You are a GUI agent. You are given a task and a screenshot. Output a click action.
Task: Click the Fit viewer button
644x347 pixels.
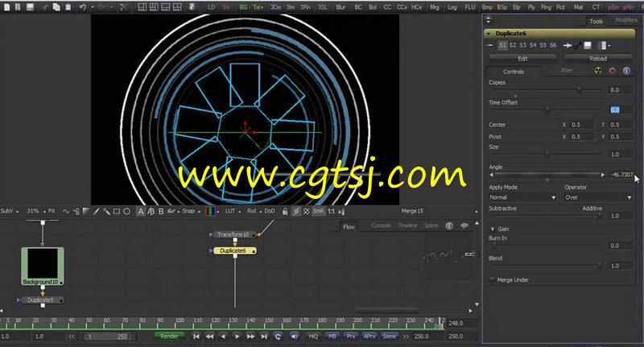point(52,211)
